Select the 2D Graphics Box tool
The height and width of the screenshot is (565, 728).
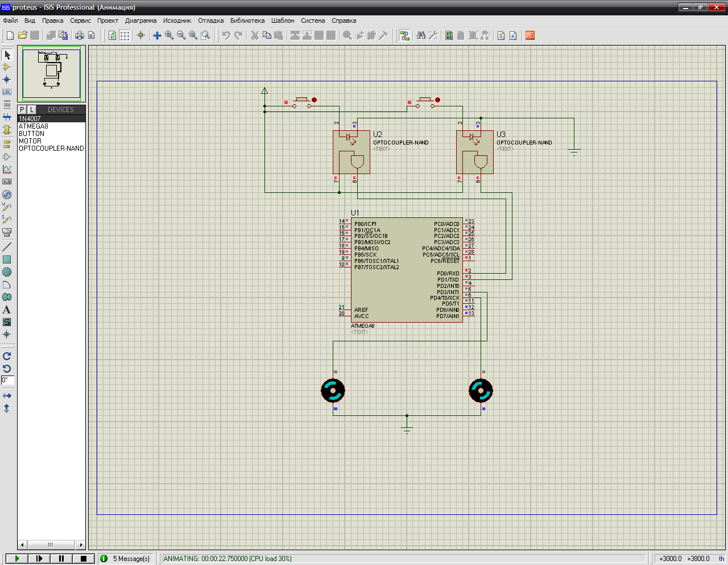(x=7, y=259)
